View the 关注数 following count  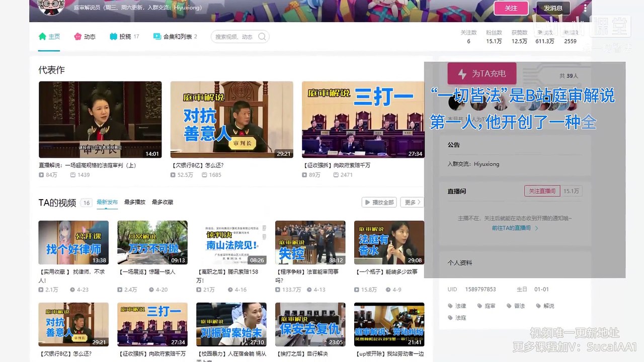point(468,37)
